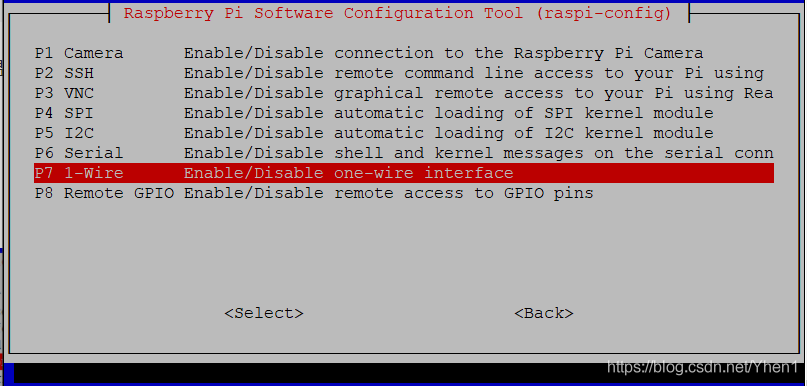Click the raspi-config title text

click(398, 13)
